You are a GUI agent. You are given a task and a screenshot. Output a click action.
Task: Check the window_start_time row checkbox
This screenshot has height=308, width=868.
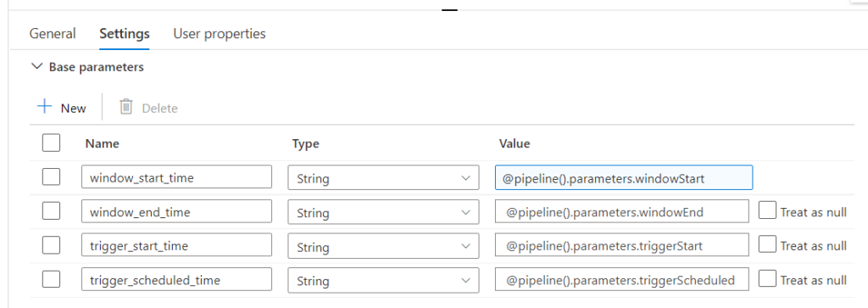click(x=51, y=177)
